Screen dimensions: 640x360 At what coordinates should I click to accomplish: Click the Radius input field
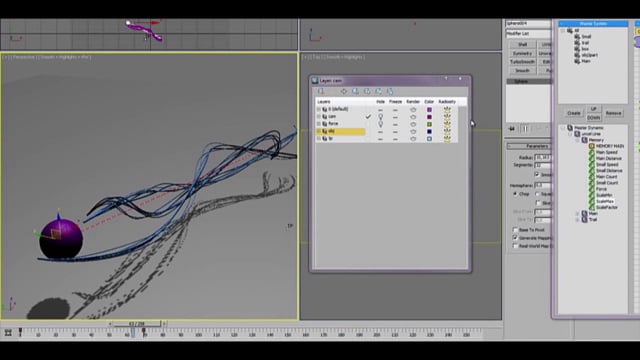point(543,157)
